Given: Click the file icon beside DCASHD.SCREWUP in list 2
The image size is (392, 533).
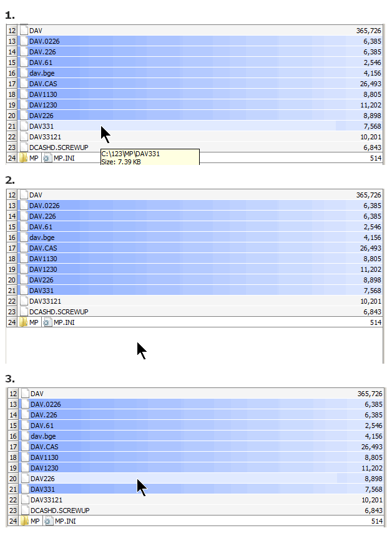Looking at the screenshot, I should 24,312.
